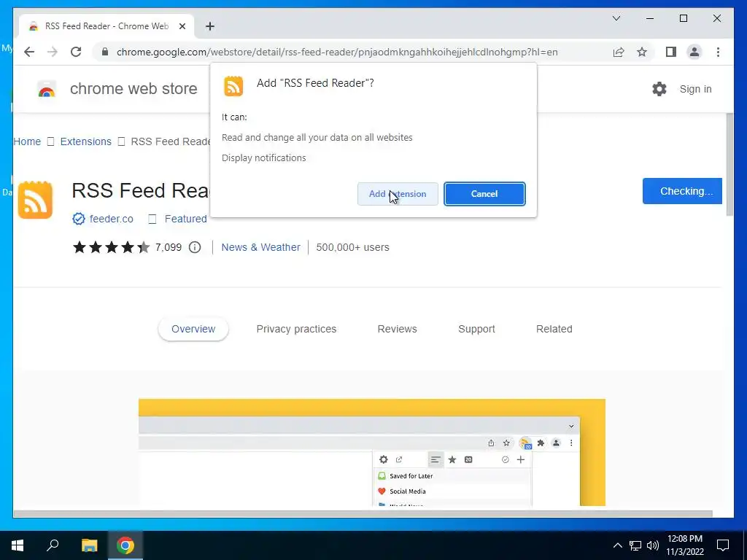Reload the current page
The image size is (747, 560).
[76, 52]
